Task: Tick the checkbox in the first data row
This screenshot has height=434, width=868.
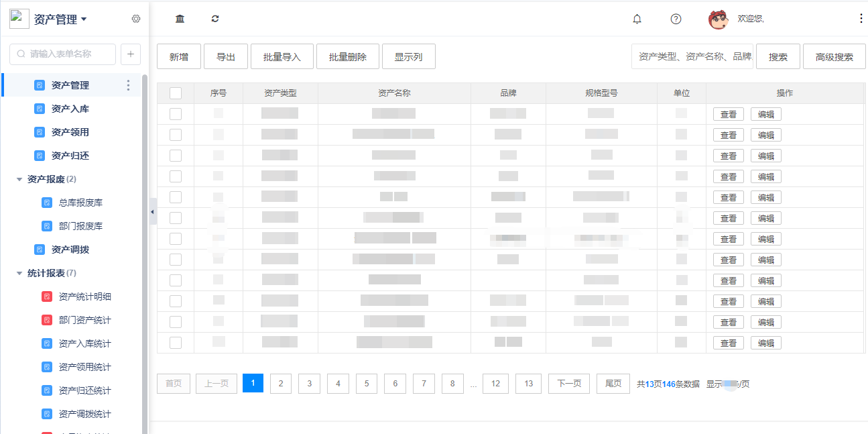Action: (x=176, y=114)
